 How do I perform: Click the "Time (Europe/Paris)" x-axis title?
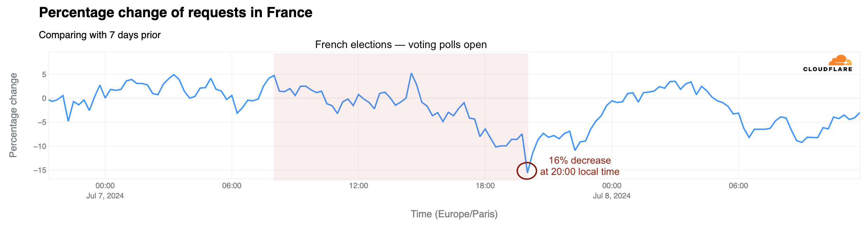pyautogui.click(x=454, y=214)
